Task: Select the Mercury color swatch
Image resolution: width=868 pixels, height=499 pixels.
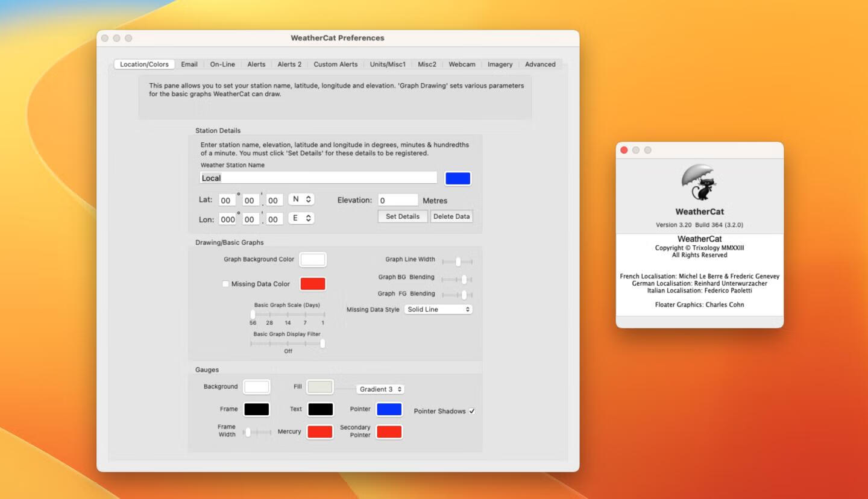Action: pyautogui.click(x=319, y=432)
